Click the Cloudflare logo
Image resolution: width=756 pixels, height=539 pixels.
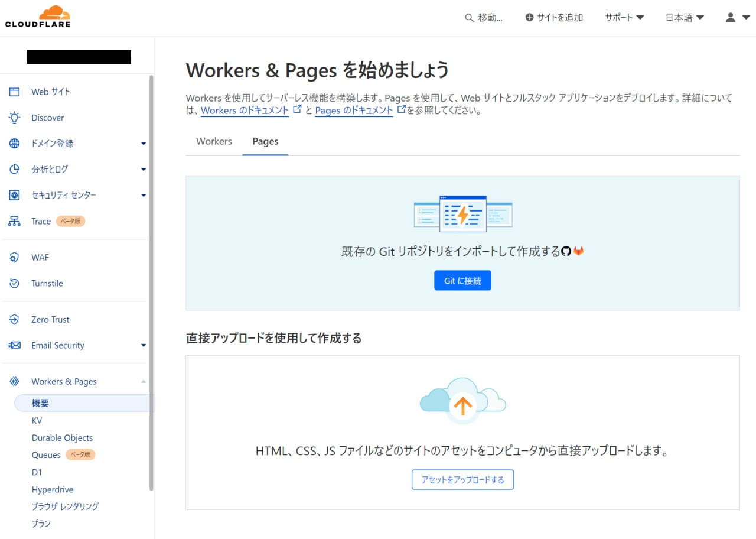38,17
